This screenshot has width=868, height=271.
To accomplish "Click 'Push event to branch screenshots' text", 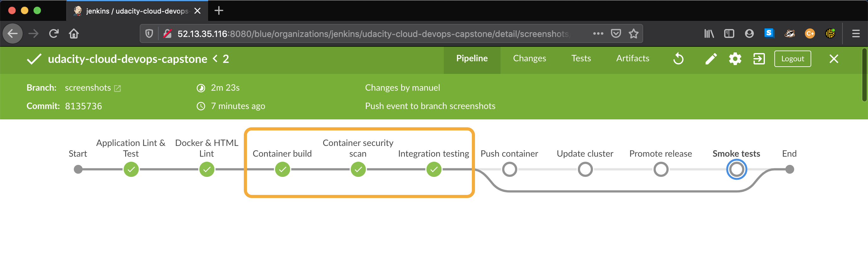I will pos(430,106).
